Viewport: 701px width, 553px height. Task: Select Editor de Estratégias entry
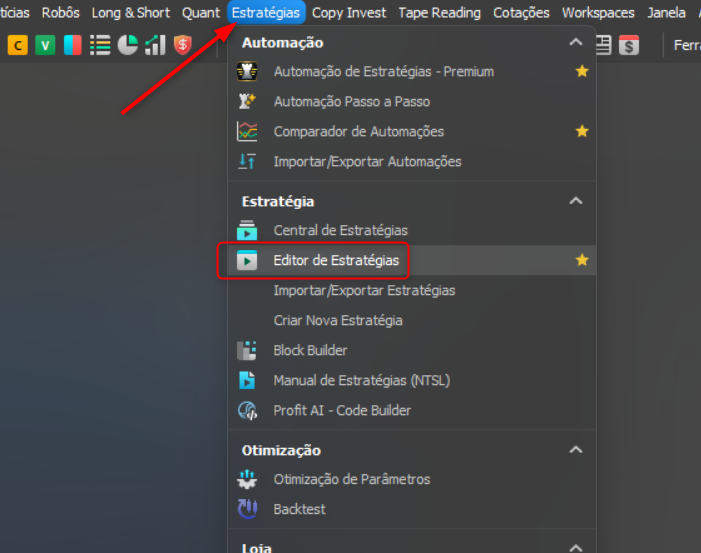pyautogui.click(x=412, y=260)
